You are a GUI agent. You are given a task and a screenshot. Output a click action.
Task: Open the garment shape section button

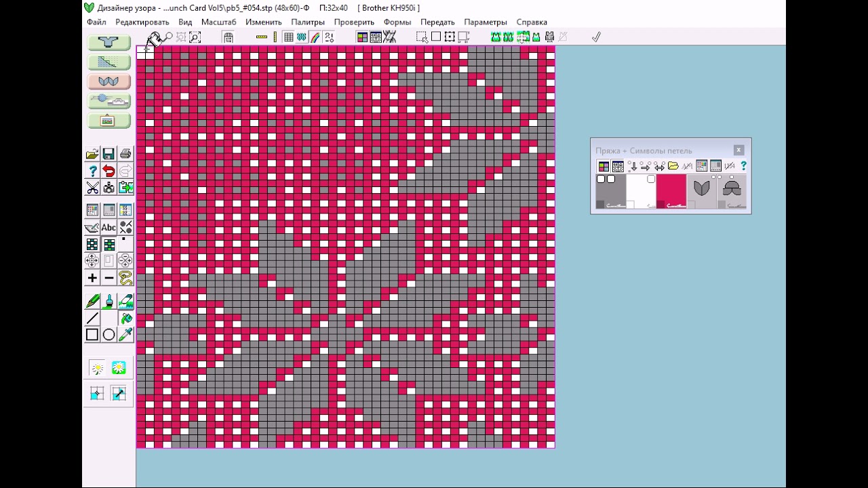click(x=108, y=43)
